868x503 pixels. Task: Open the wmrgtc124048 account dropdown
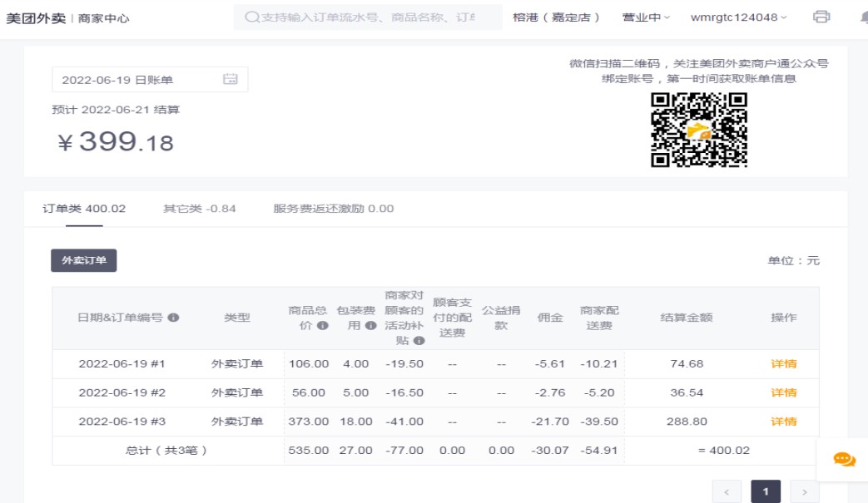738,17
